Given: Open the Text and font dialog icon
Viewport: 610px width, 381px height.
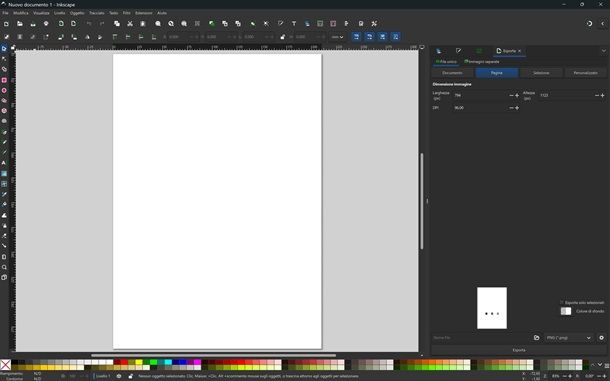Looking at the screenshot, I should (294, 24).
